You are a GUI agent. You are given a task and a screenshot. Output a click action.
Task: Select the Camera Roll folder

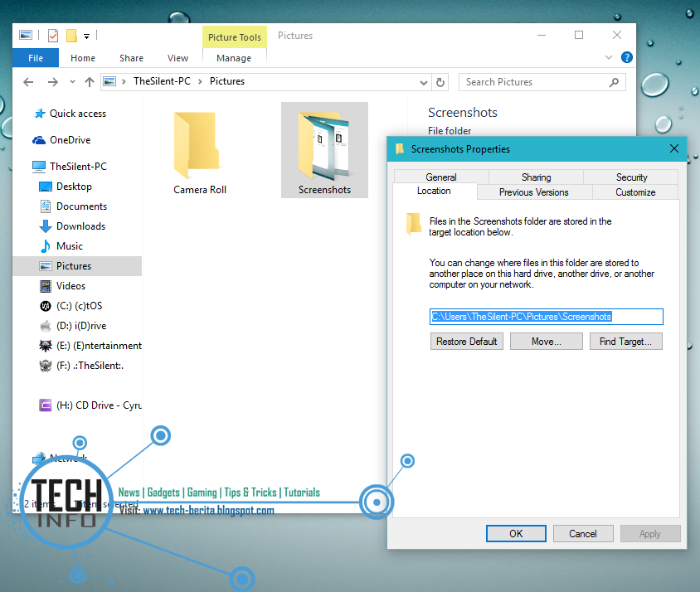(x=200, y=153)
